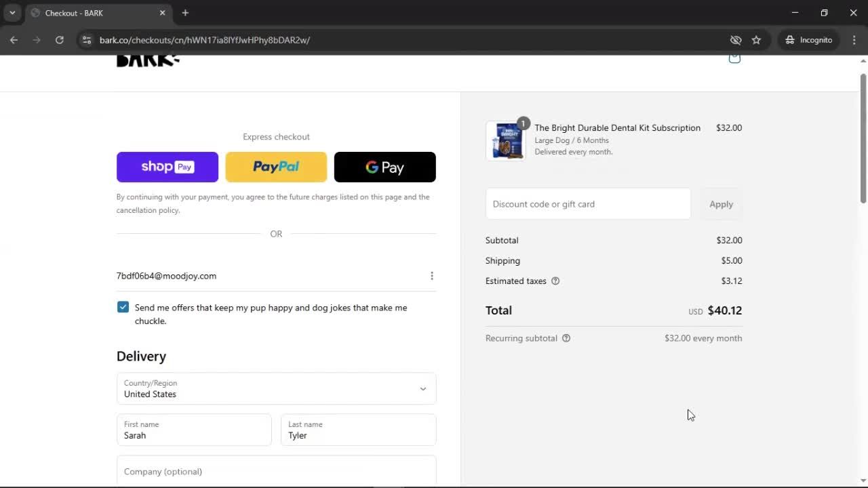
Task: Show recurring subtotal info tooltip
Action: 566,338
